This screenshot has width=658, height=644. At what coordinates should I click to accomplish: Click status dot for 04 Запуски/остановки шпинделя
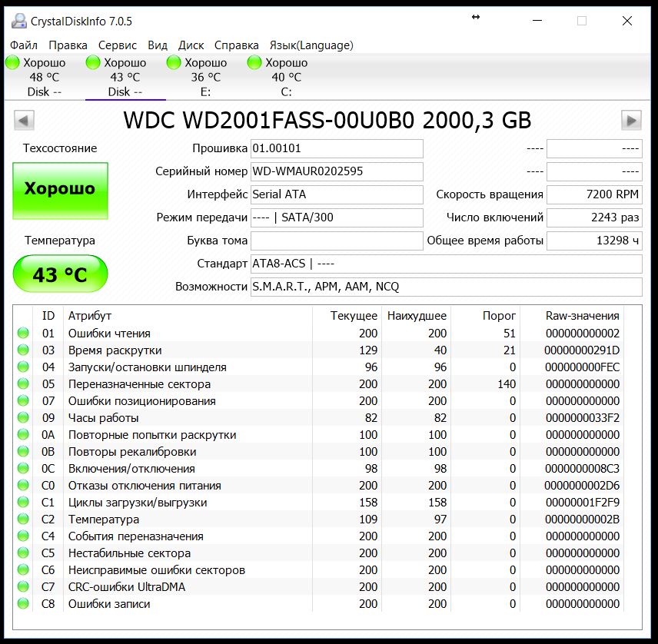(23, 367)
